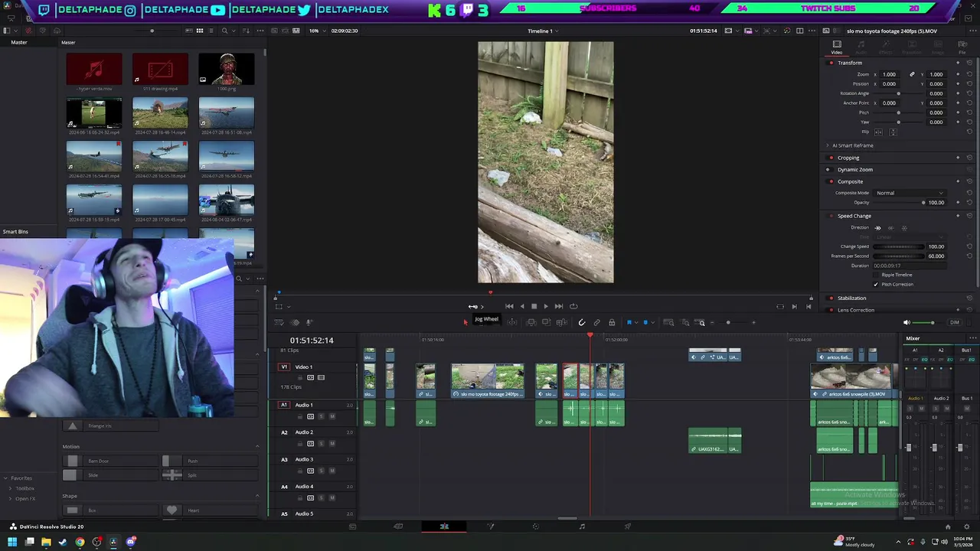
Task: Click the Jog Wheel icon
Action: click(473, 307)
